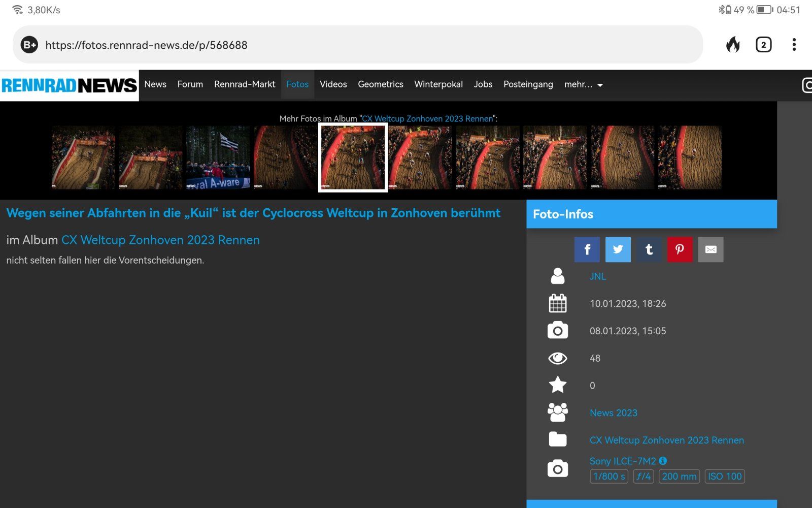Open News 2023 group link

point(613,413)
